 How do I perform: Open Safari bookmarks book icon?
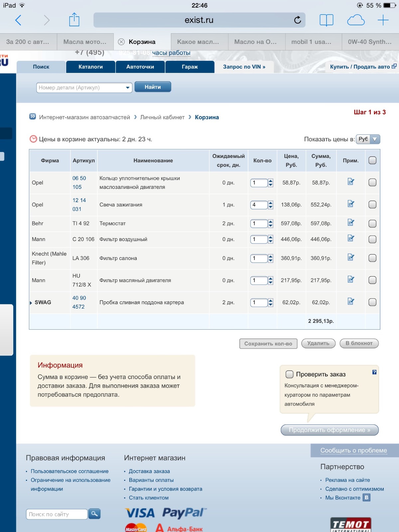click(327, 20)
